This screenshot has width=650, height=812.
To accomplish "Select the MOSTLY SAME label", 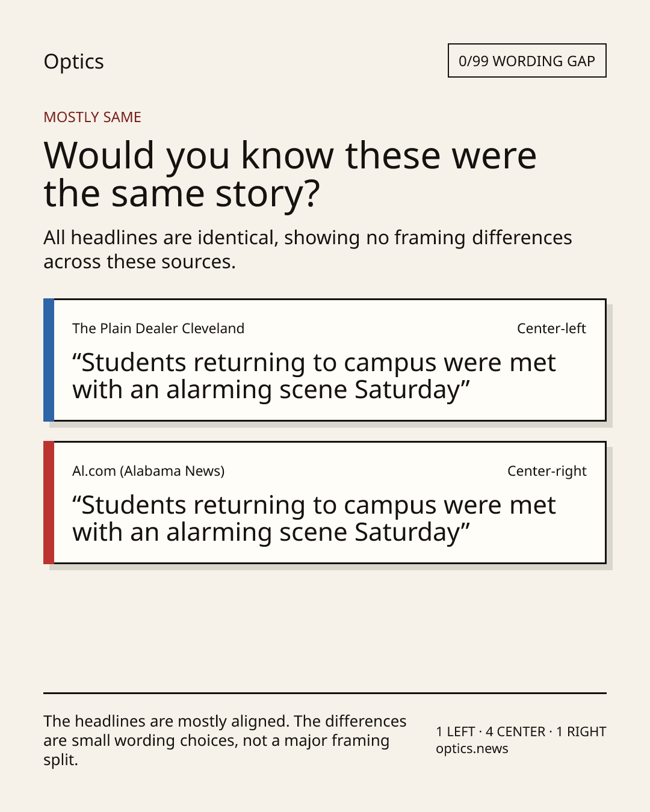I will tap(92, 117).
